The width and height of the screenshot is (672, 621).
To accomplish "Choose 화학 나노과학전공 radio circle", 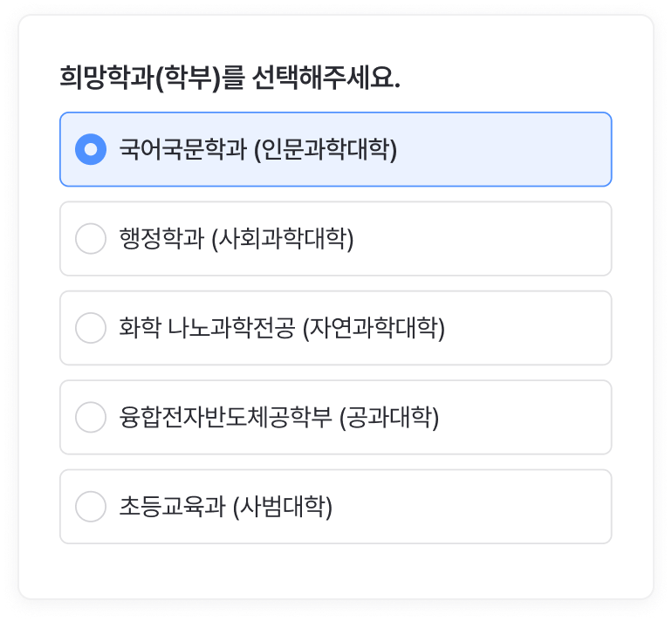I will pyautogui.click(x=91, y=328).
